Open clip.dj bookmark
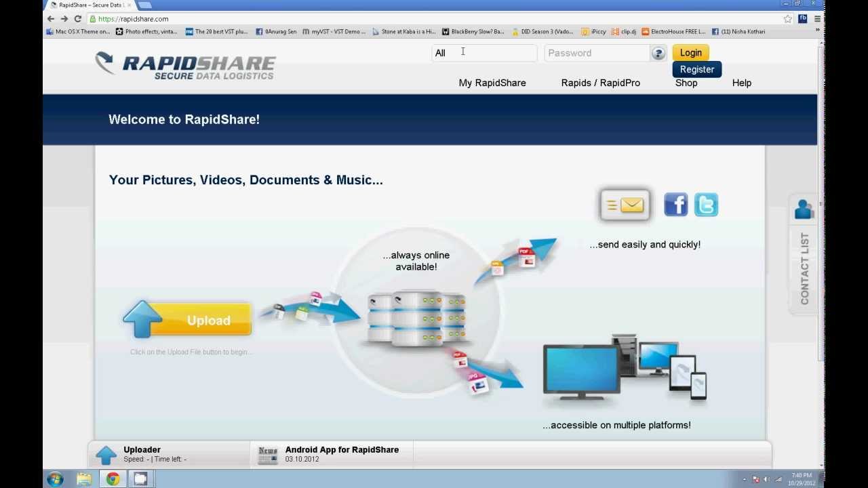Image resolution: width=868 pixels, height=488 pixels. coord(624,31)
